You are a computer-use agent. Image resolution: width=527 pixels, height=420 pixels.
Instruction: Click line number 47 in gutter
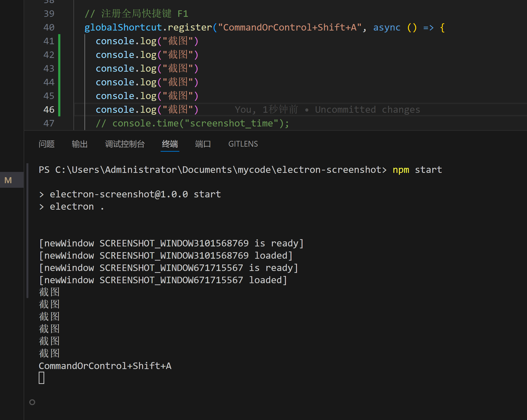click(x=49, y=123)
